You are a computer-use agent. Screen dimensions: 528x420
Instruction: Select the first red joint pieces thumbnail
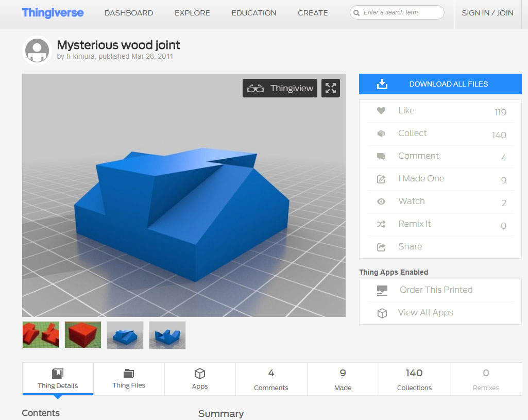pos(41,335)
